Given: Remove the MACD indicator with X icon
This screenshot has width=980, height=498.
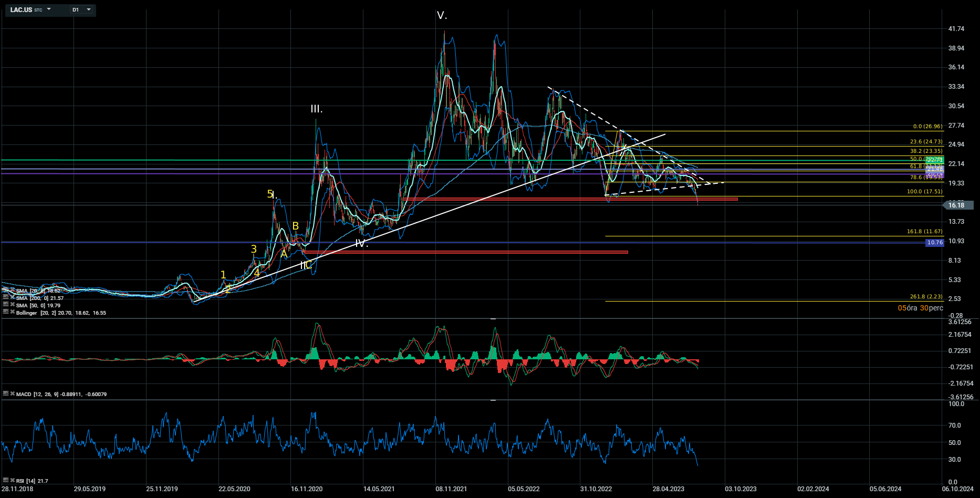Looking at the screenshot, I should tap(12, 393).
